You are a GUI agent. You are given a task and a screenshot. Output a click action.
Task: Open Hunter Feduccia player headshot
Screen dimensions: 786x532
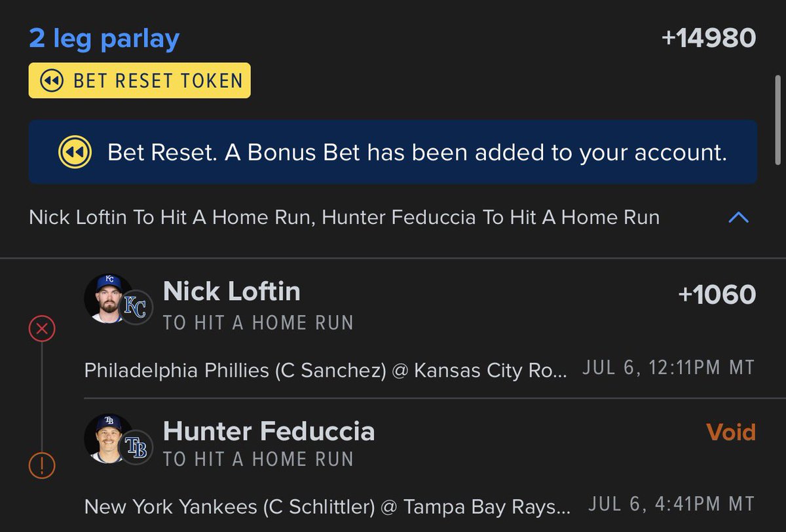[108, 437]
